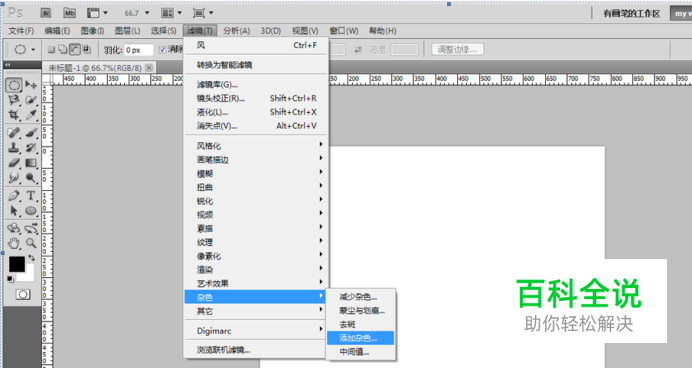Screen dimensions: 692x368
Task: Click 液化(L)... menu entry
Action: (x=256, y=112)
